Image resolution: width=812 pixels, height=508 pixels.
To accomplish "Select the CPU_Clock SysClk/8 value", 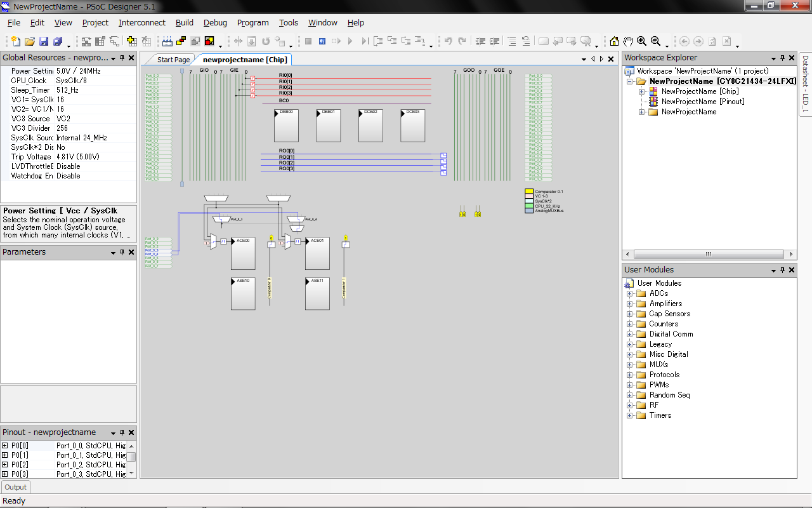I will tap(95, 81).
